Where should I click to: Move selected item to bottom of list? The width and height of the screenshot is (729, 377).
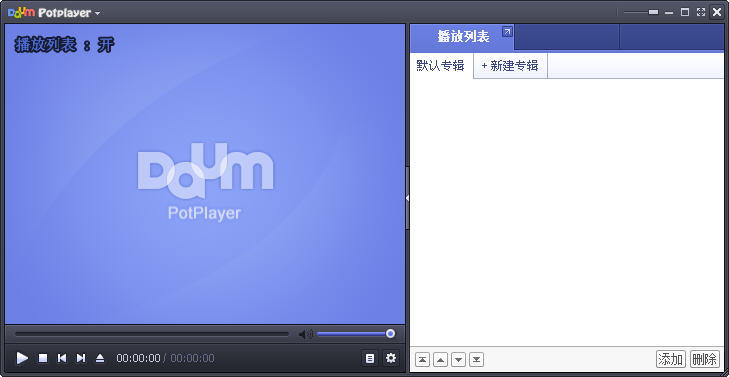coord(477,359)
